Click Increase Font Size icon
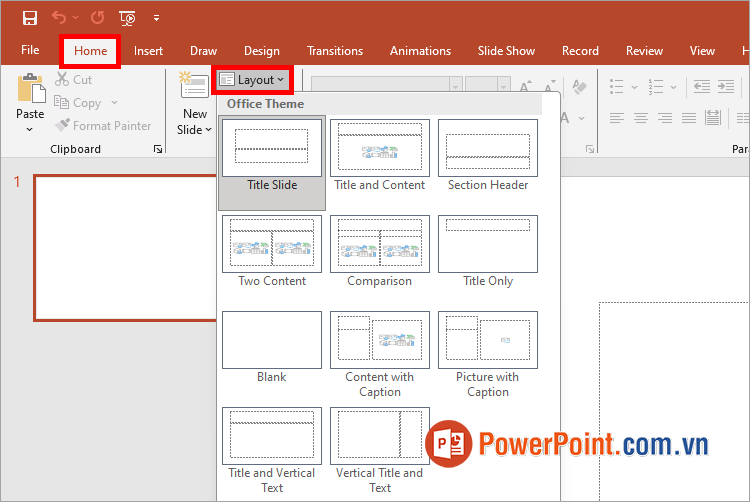Image resolution: width=750 pixels, height=502 pixels. coord(526,86)
